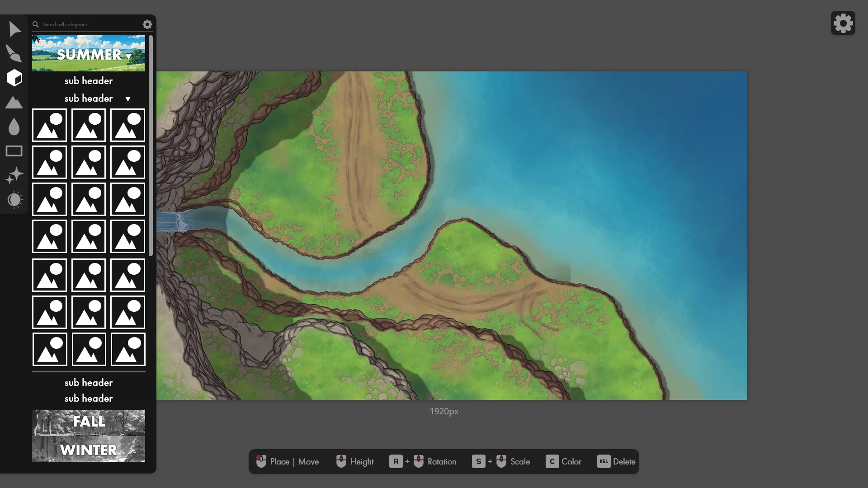Open the day/night lighting tool

tap(14, 200)
